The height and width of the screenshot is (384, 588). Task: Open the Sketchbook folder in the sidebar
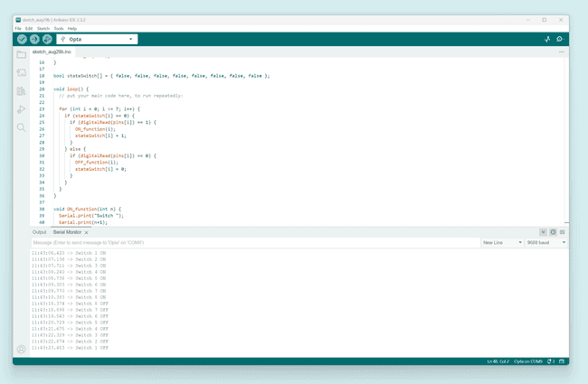pos(21,55)
